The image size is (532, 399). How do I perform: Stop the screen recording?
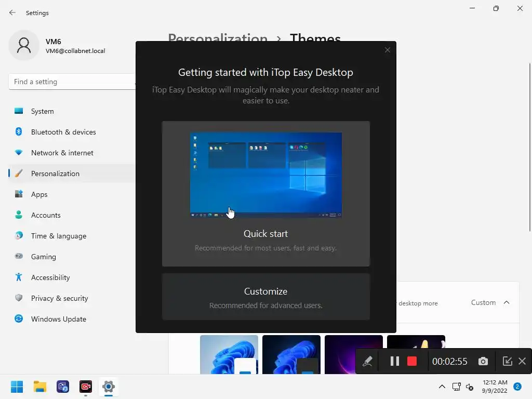(x=412, y=362)
